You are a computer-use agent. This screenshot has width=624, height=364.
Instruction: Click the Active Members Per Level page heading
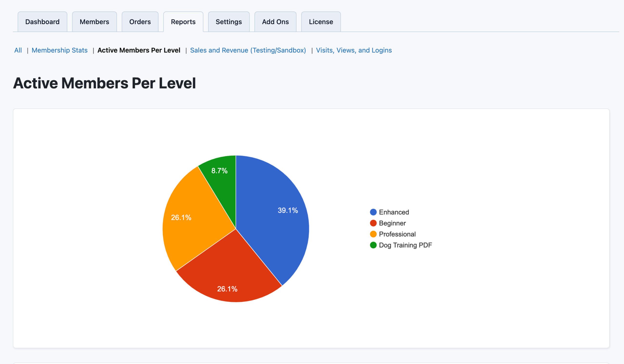[105, 83]
